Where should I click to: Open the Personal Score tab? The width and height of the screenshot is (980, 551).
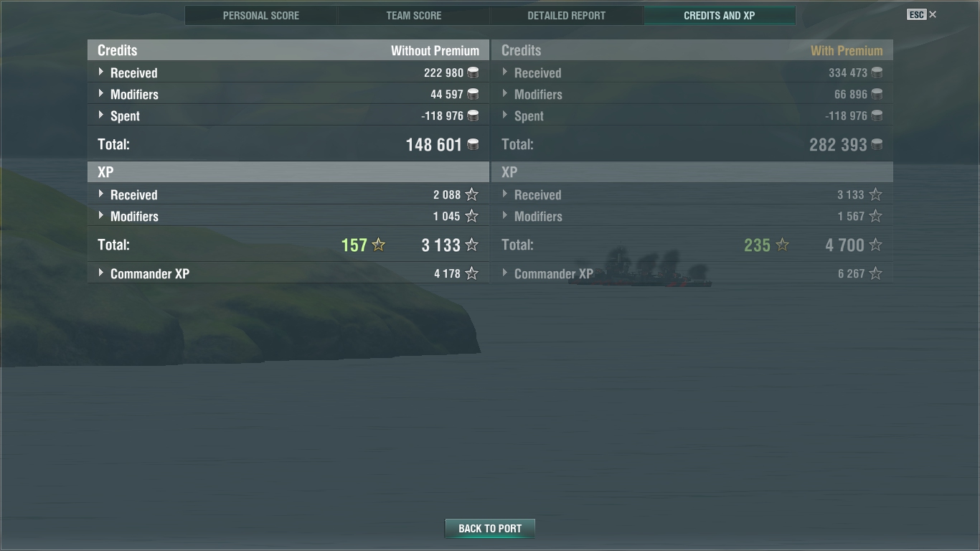261,15
